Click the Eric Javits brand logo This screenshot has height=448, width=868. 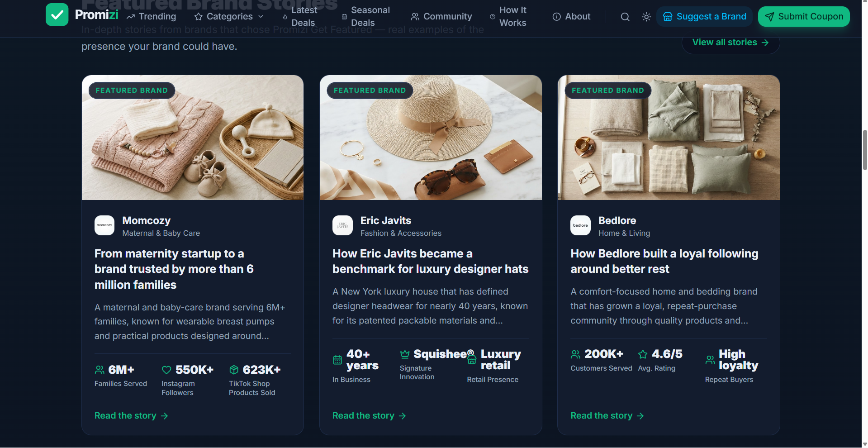point(342,225)
